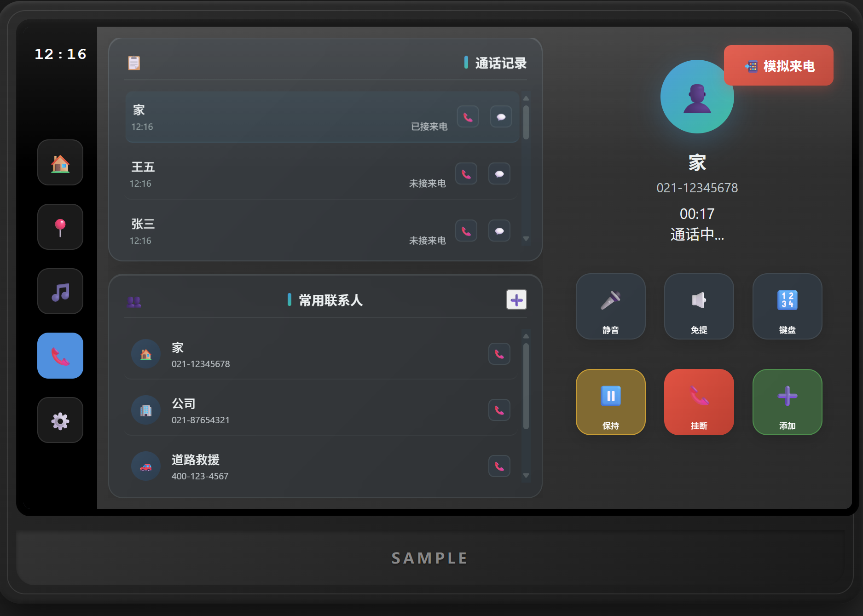The width and height of the screenshot is (863, 616).
Task: Toggle 免提 speakerphone
Action: 699,306
